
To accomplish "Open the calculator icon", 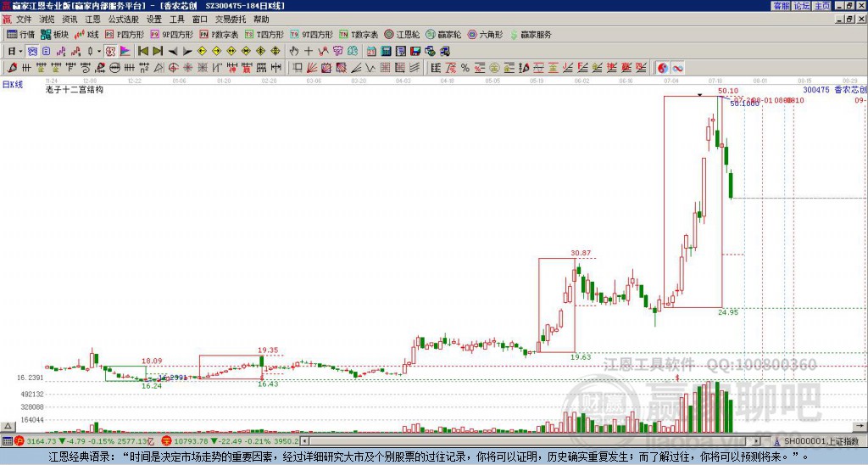I will coord(386,52).
